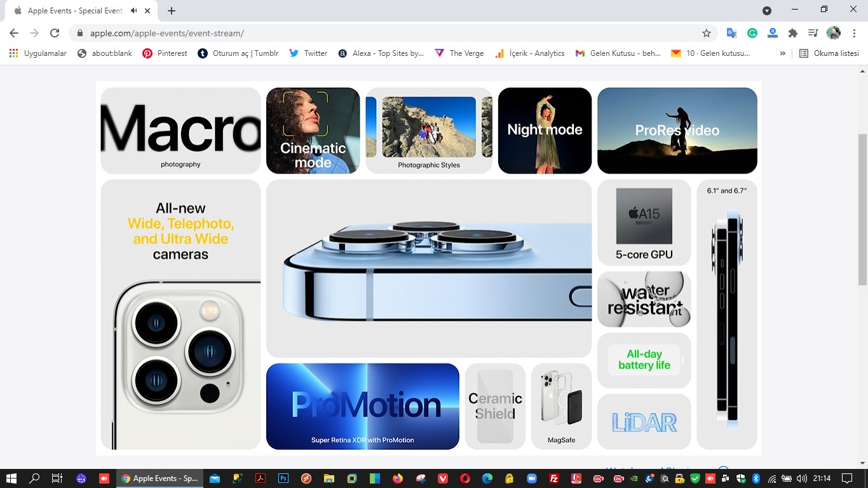Open a new tab
Screen dimensions: 868x488
[172, 11]
